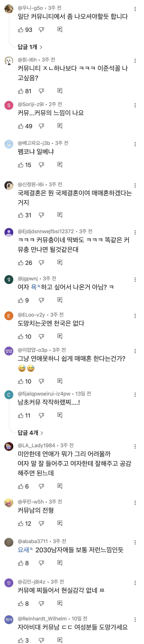
Task: Open more options for @이얍얍-o3p comment
Action: click(x=135, y=351)
